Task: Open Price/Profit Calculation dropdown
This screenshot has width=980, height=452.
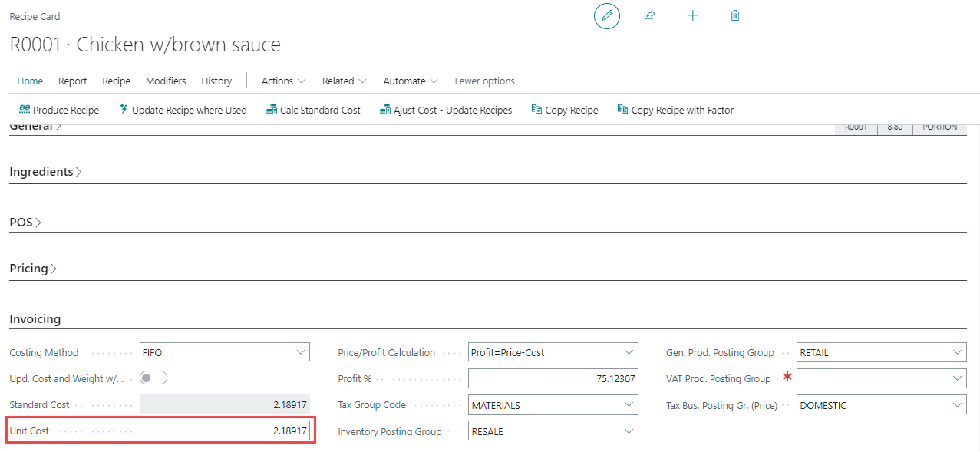Action: [x=553, y=352]
